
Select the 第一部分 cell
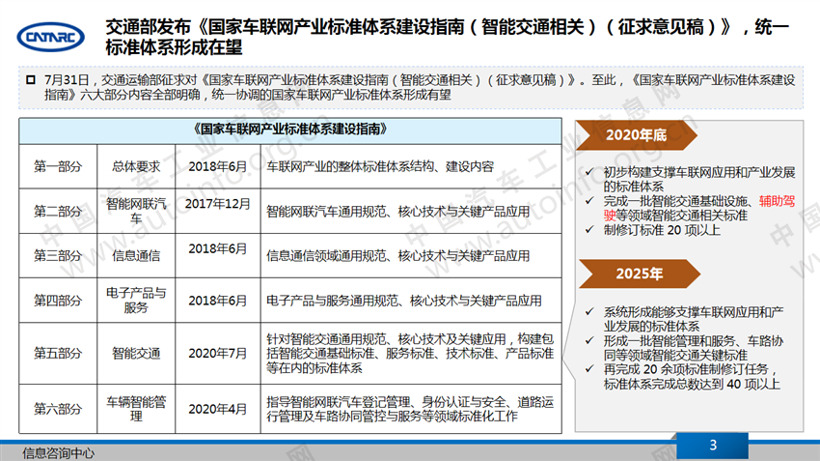pyautogui.click(x=58, y=166)
